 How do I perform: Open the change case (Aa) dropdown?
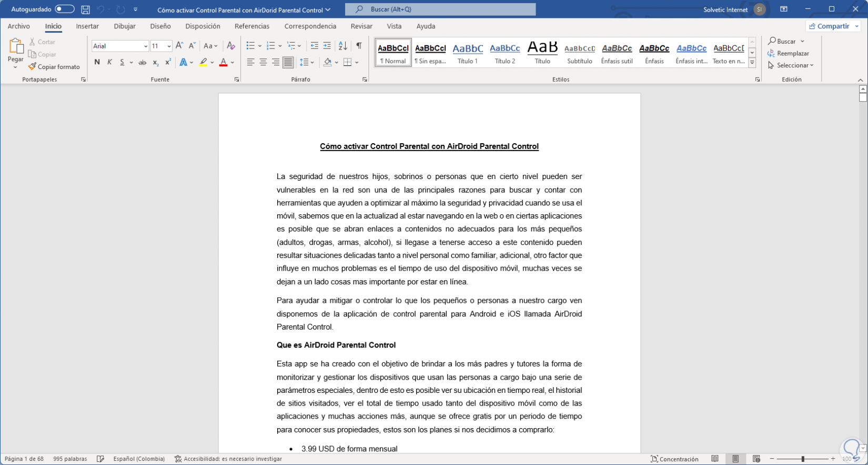tap(210, 46)
